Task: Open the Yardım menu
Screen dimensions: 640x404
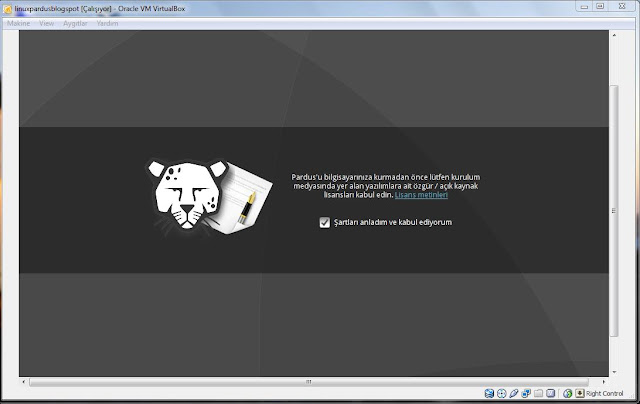Action: [x=107, y=23]
